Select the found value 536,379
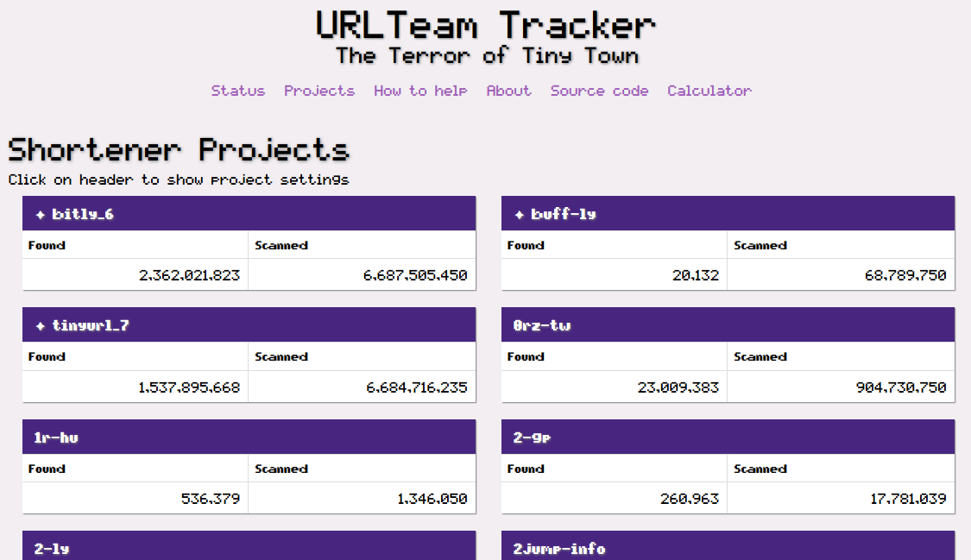The height and width of the screenshot is (560, 971). click(x=211, y=499)
